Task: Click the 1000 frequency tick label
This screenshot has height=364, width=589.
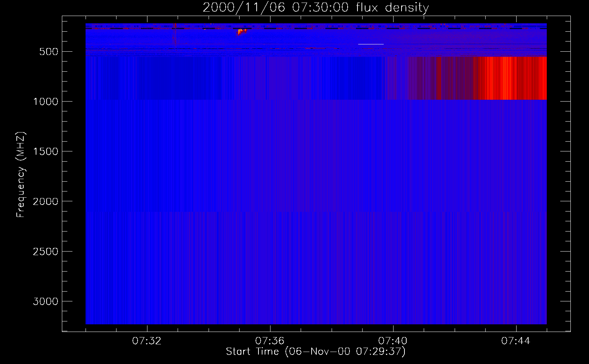Action: tap(46, 102)
